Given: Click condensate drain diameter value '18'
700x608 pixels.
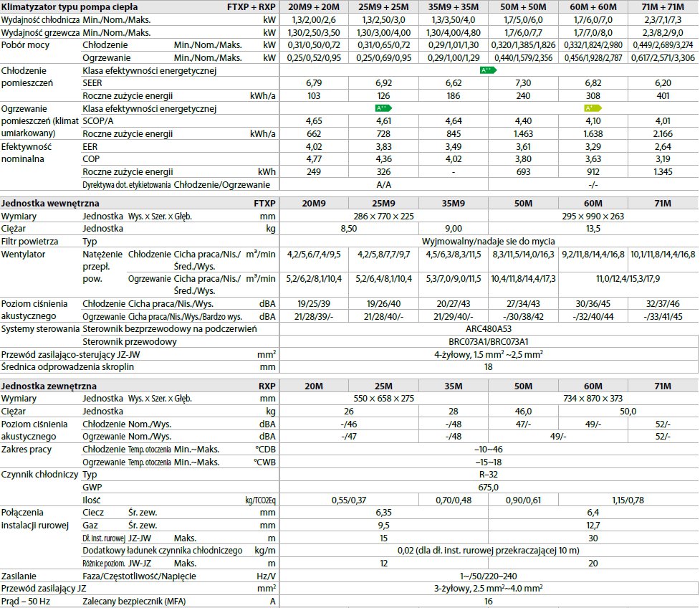Looking at the screenshot, I should coord(489,367).
